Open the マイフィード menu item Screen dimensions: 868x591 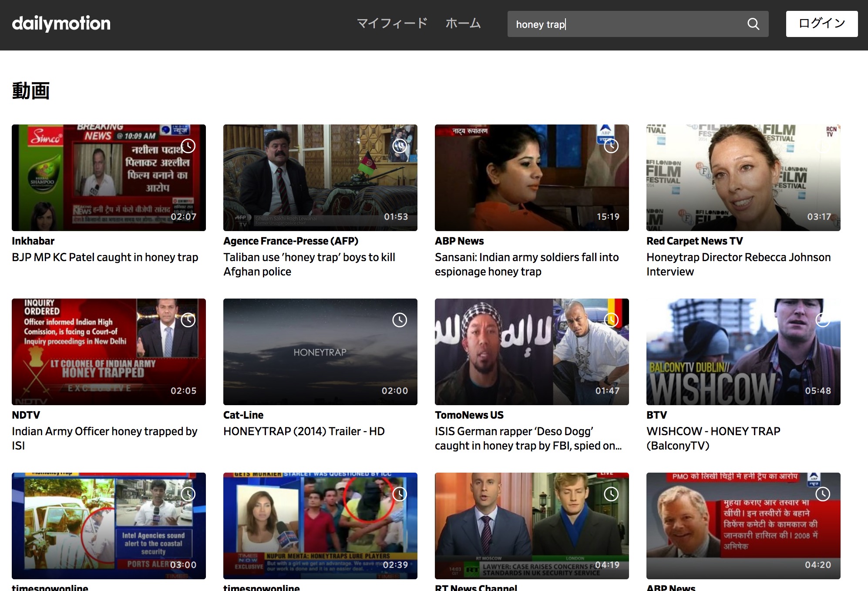click(392, 24)
